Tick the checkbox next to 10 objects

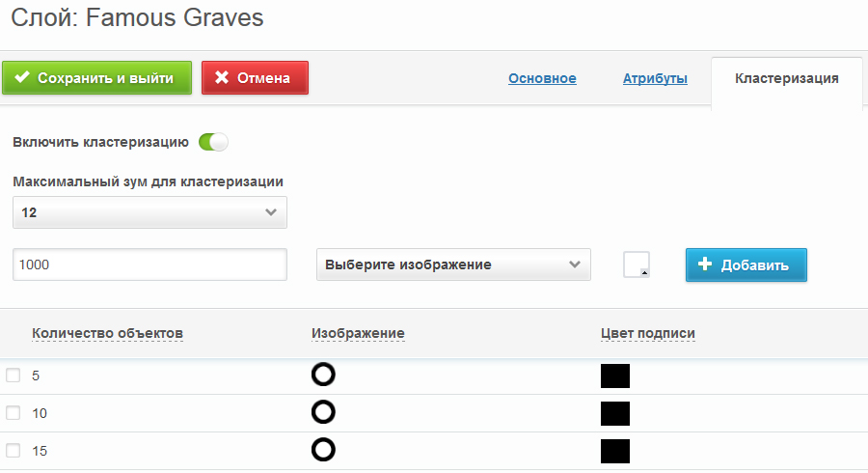(x=14, y=413)
